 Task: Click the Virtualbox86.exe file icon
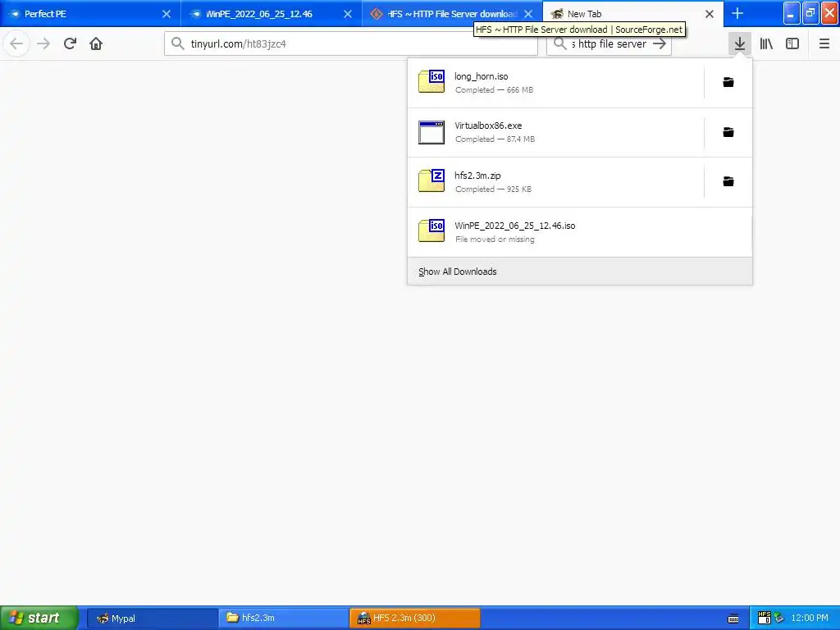click(x=431, y=132)
